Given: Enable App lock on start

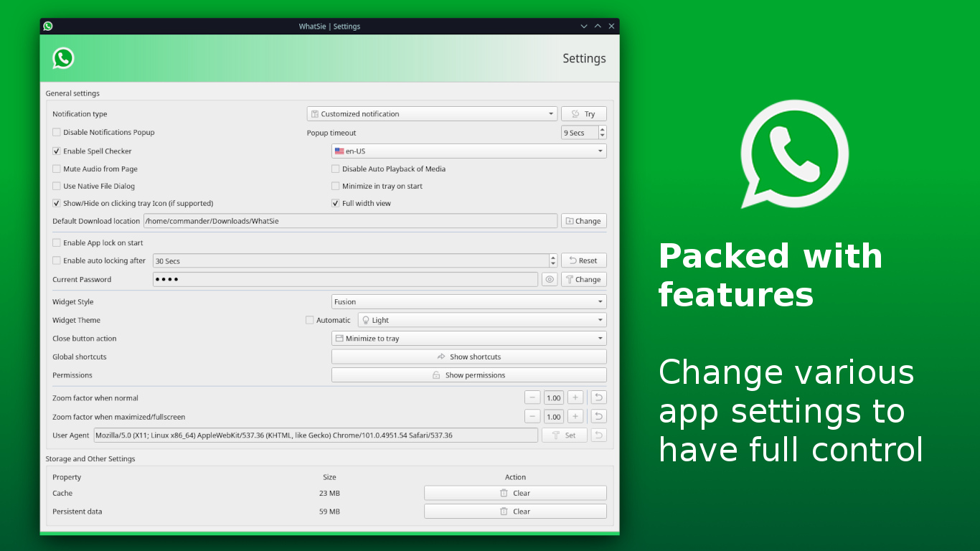Looking at the screenshot, I should click(x=57, y=243).
